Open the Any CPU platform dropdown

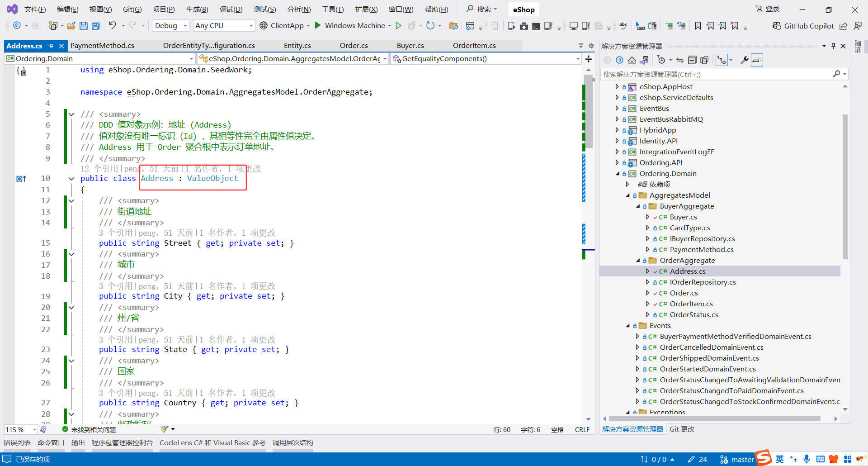[224, 26]
